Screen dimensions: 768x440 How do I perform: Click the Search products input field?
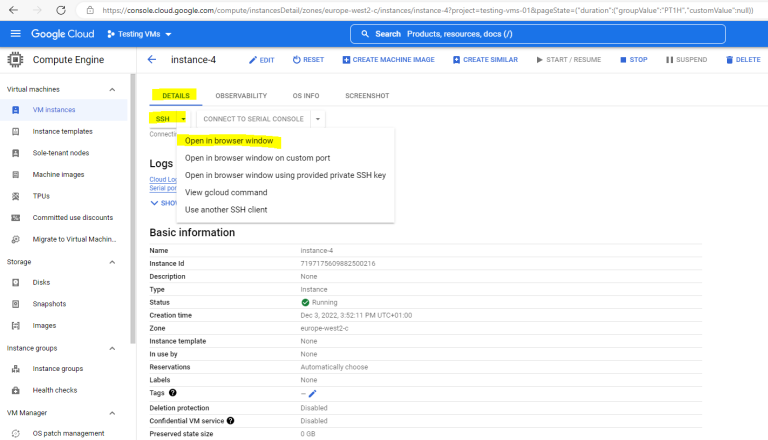538,34
